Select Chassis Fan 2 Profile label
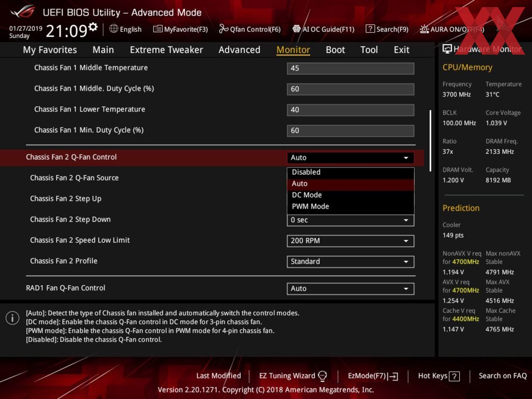This screenshot has height=399, width=532. point(64,261)
